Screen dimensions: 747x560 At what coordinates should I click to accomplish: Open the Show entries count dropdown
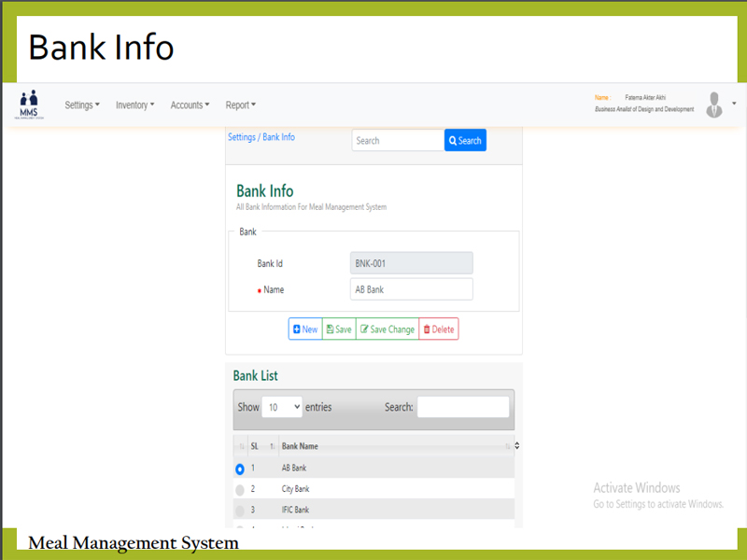pyautogui.click(x=282, y=408)
